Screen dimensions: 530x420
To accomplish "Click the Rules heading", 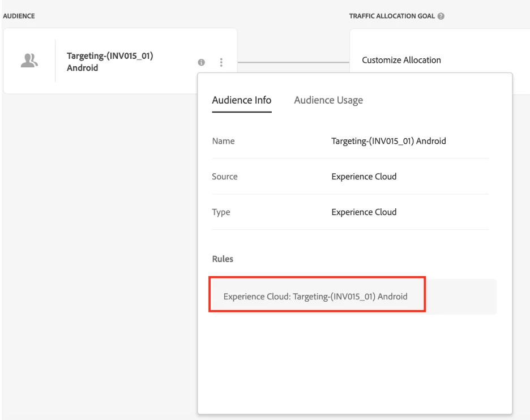I will click(223, 259).
